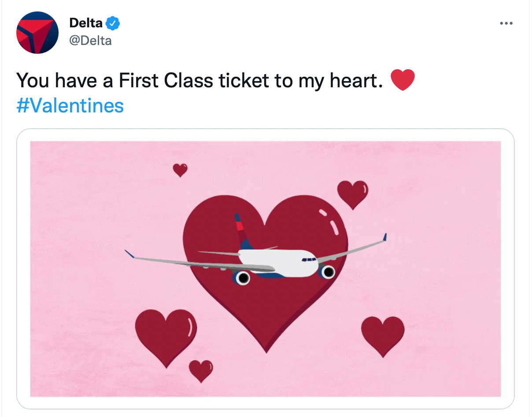The width and height of the screenshot is (532, 417).
Task: Click the First Class ticket tweet text
Action: [x=199, y=81]
